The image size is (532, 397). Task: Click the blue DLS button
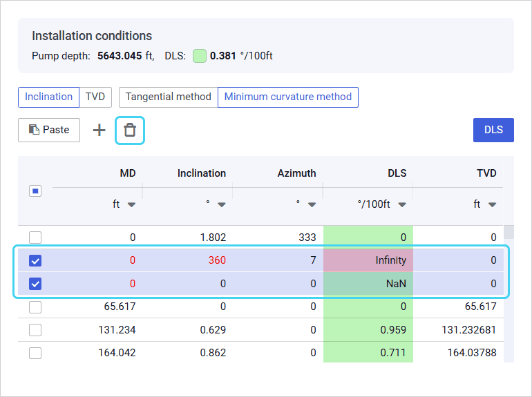pos(493,130)
